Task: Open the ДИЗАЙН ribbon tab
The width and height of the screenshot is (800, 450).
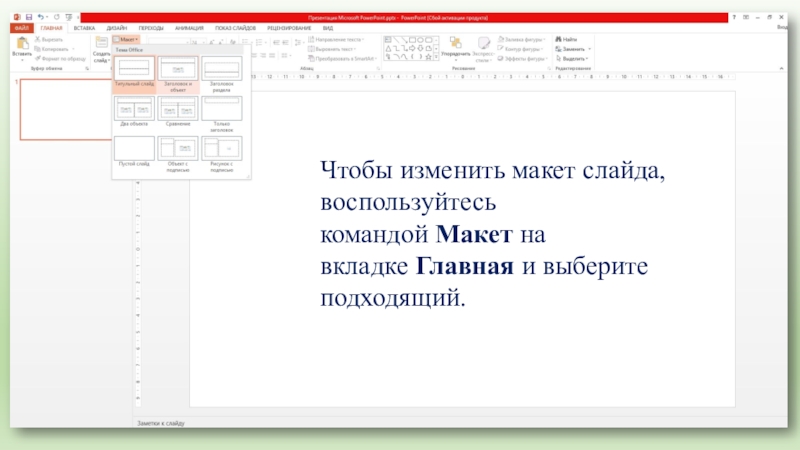Action: pyautogui.click(x=117, y=28)
